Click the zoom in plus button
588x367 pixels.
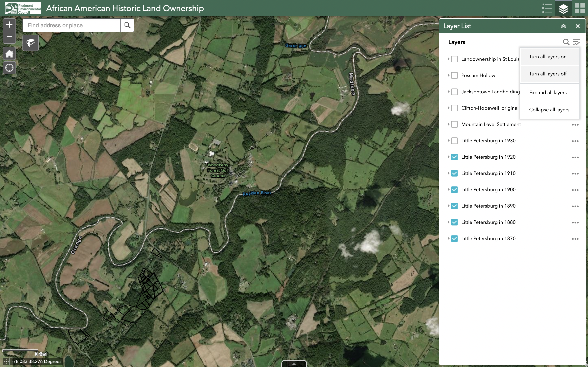point(9,24)
